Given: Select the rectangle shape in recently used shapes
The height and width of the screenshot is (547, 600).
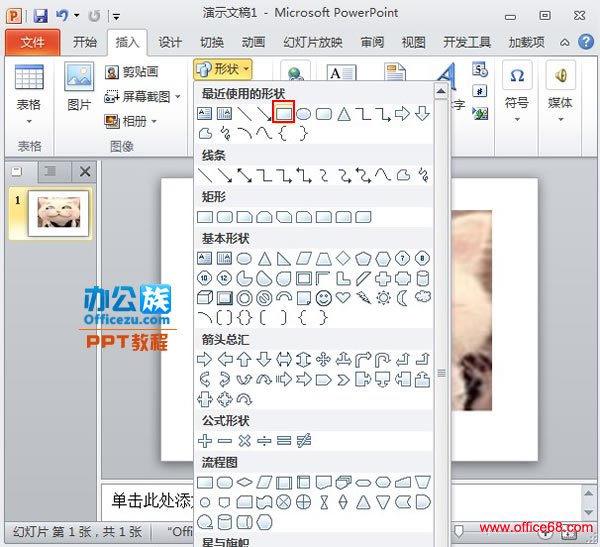Looking at the screenshot, I should click(x=284, y=113).
